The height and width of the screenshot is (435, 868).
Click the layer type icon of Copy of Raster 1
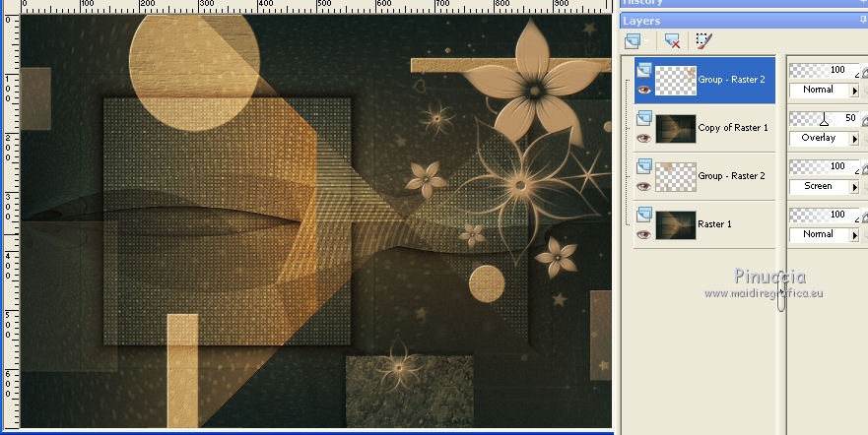click(x=644, y=118)
